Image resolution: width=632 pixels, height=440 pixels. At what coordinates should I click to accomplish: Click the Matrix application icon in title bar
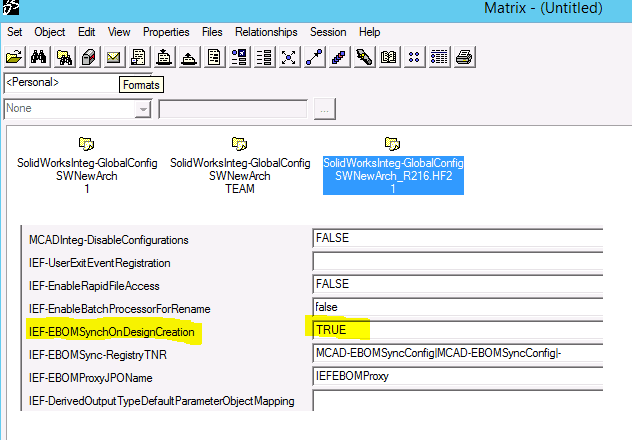click(x=10, y=7)
